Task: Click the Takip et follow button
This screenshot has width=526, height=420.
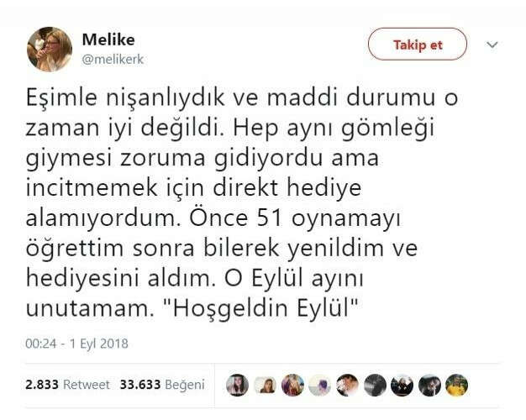Action: [x=417, y=45]
